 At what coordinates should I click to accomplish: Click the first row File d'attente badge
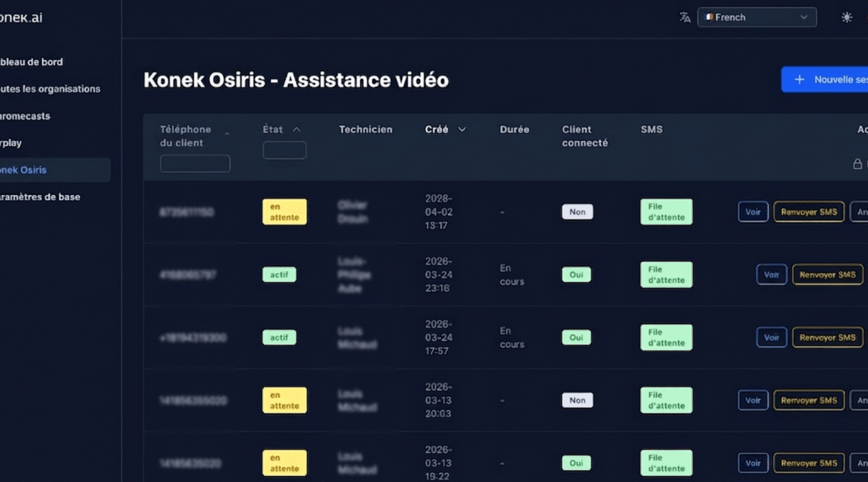665,212
